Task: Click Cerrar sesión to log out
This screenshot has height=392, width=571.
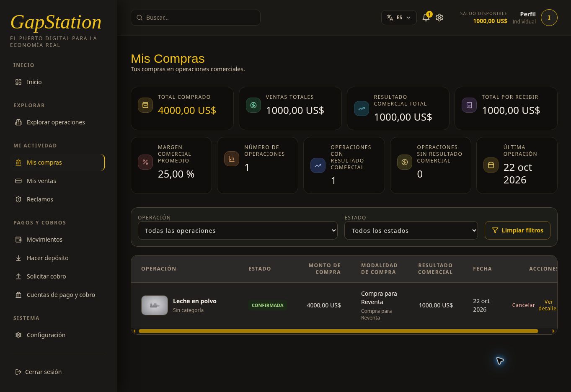Action: (39, 372)
